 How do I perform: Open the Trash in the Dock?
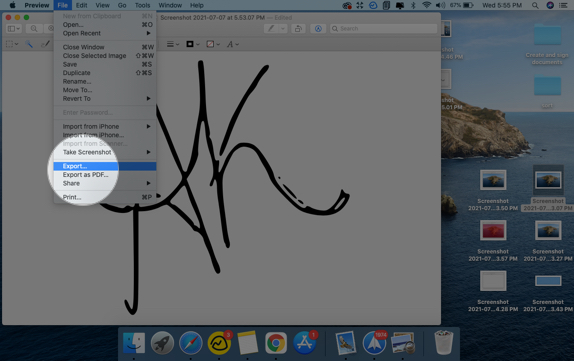tap(443, 343)
